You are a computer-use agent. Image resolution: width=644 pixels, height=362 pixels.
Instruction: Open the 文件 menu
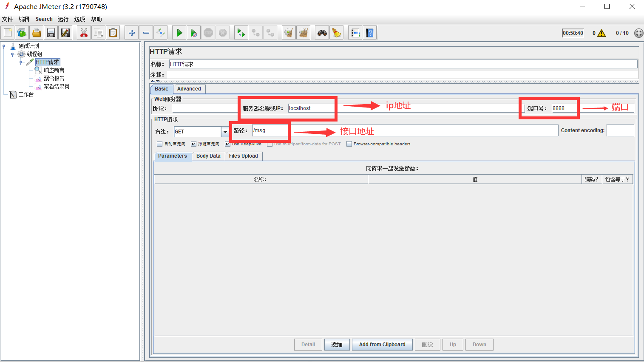8,19
